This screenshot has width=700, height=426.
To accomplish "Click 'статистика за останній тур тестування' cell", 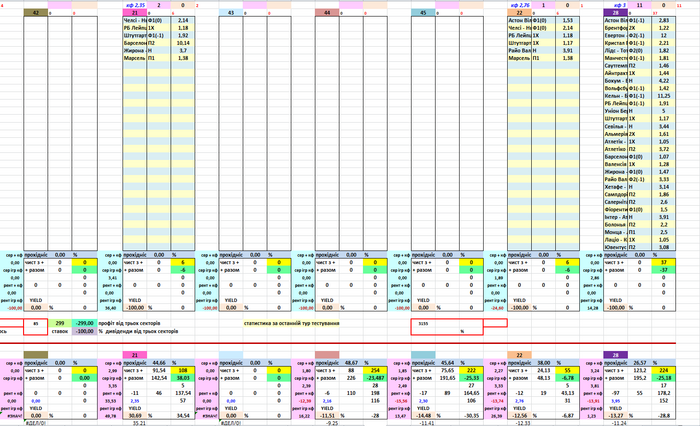I will pos(292,323).
